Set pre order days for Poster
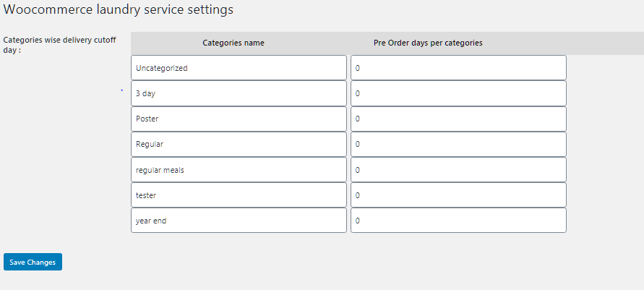644x290 pixels. (458, 119)
